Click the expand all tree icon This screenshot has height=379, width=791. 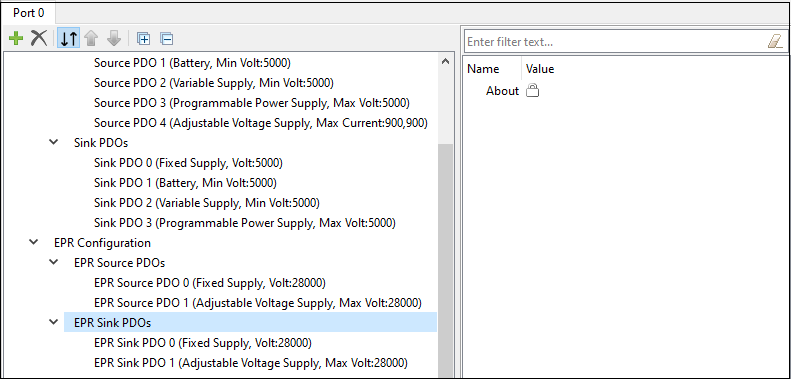coord(143,38)
